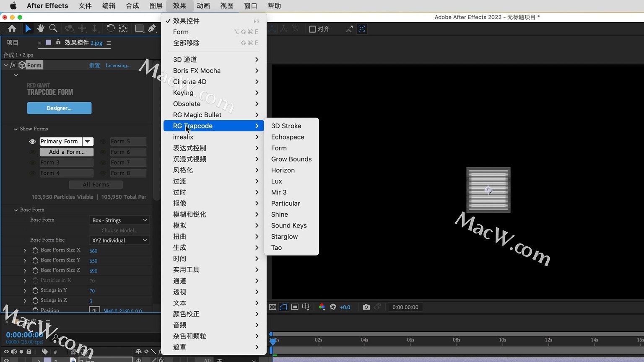
Task: Click the Strings in Y value 70
Action: coord(92,291)
